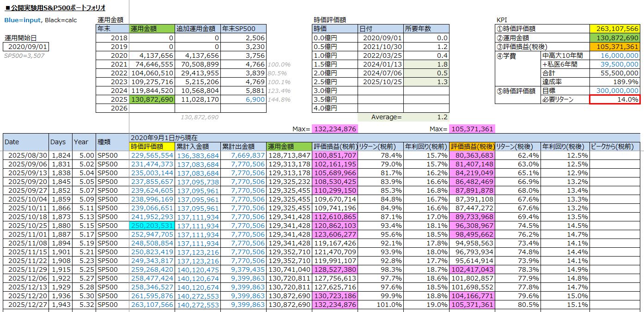Click the 運用開始日 input cell showing 2020/09/01
This screenshot has height=312, width=644.
tap(25, 47)
